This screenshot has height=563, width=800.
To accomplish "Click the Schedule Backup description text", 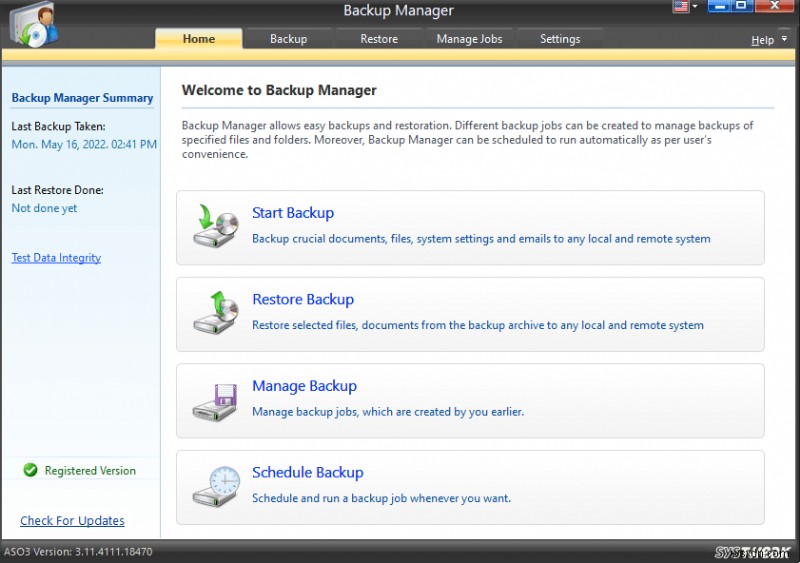I will (381, 498).
